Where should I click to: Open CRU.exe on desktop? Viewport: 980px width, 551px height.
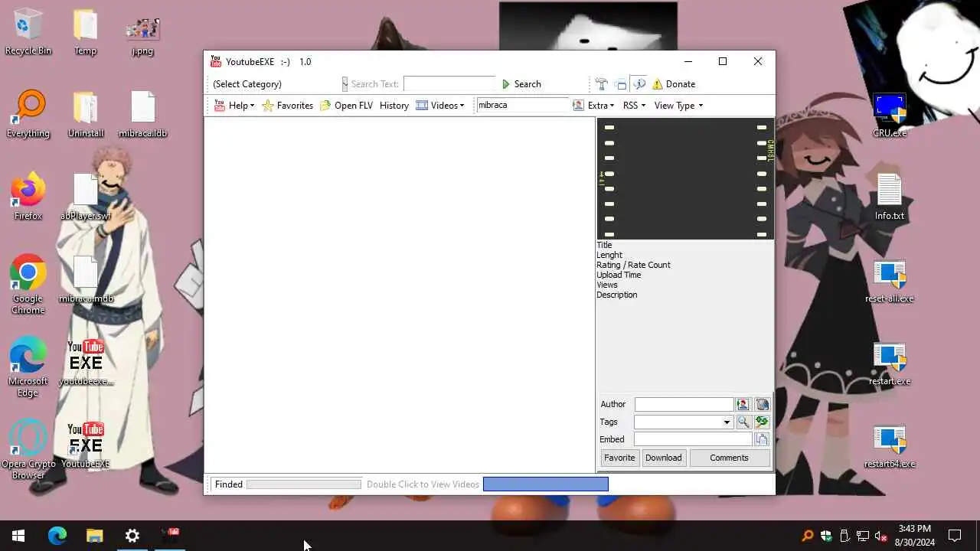pyautogui.click(x=890, y=115)
